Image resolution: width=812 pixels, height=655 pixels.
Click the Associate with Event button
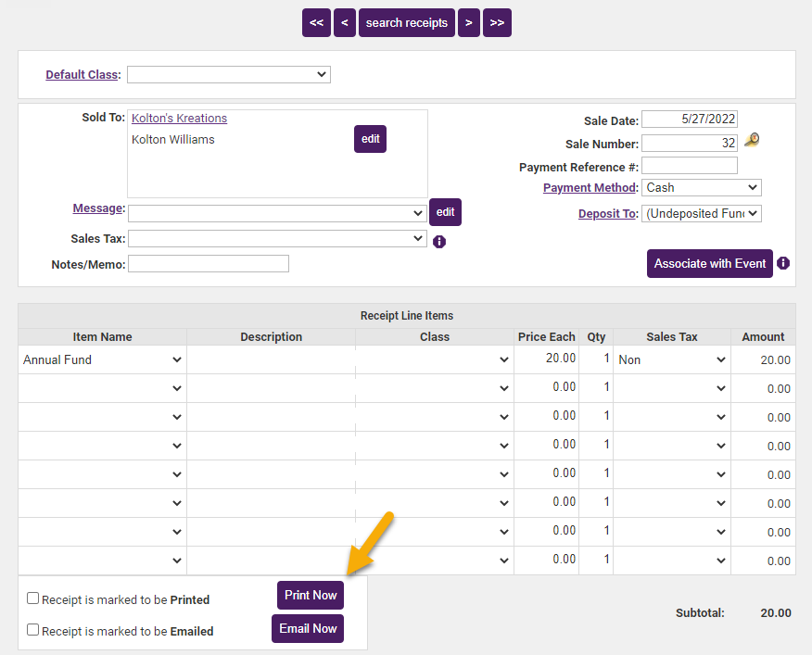pos(710,263)
